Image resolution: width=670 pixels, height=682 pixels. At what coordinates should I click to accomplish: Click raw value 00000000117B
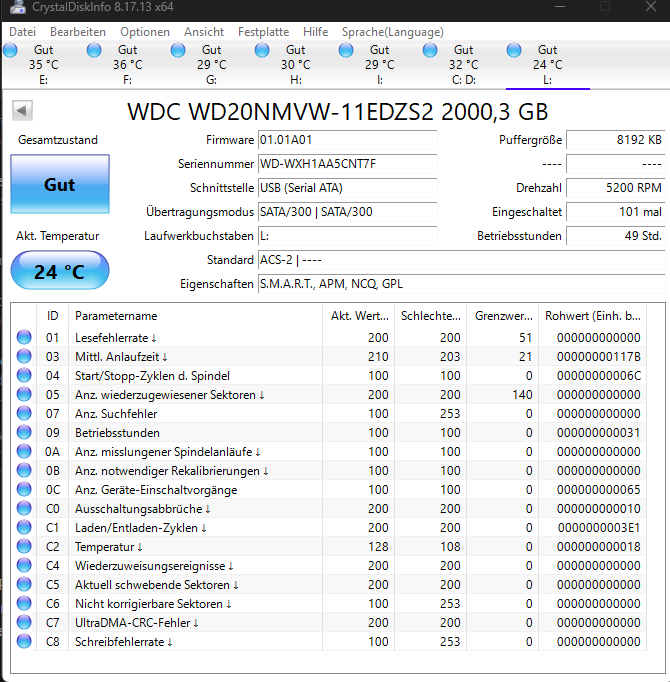pos(599,357)
